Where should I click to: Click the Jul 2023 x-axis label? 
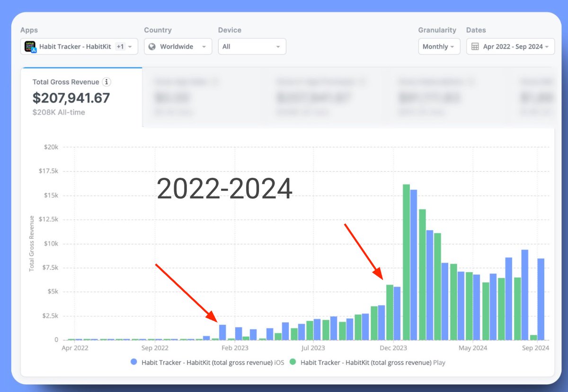(x=313, y=348)
